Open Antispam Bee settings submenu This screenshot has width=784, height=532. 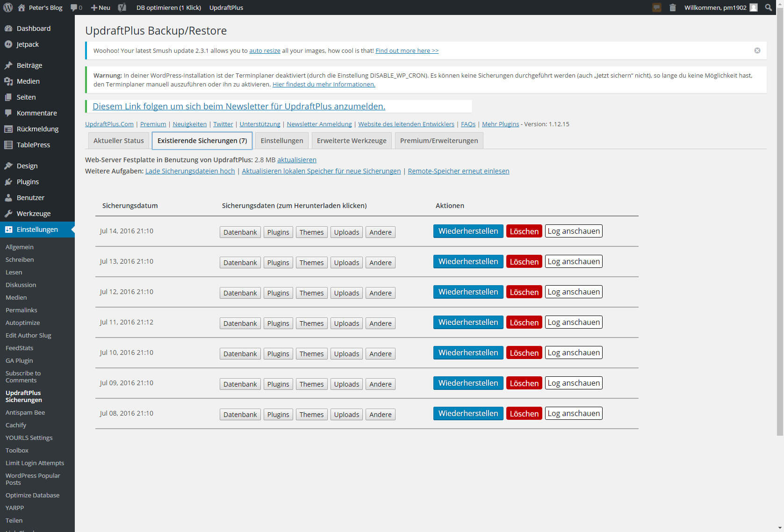25,412
